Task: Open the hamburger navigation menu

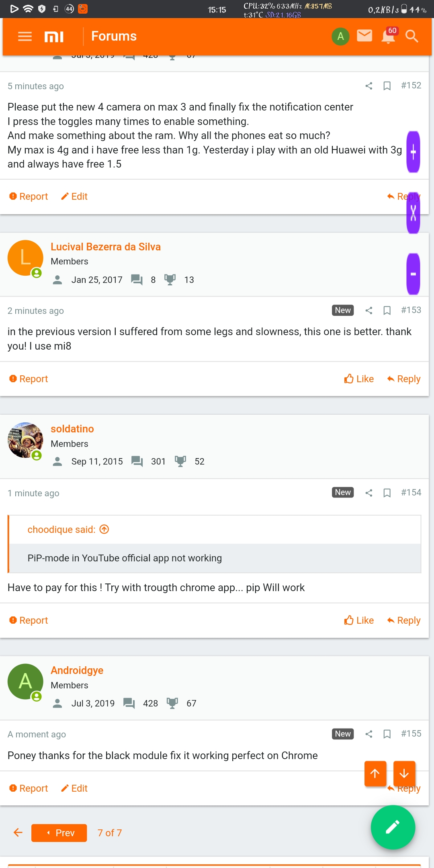Action: point(25,37)
